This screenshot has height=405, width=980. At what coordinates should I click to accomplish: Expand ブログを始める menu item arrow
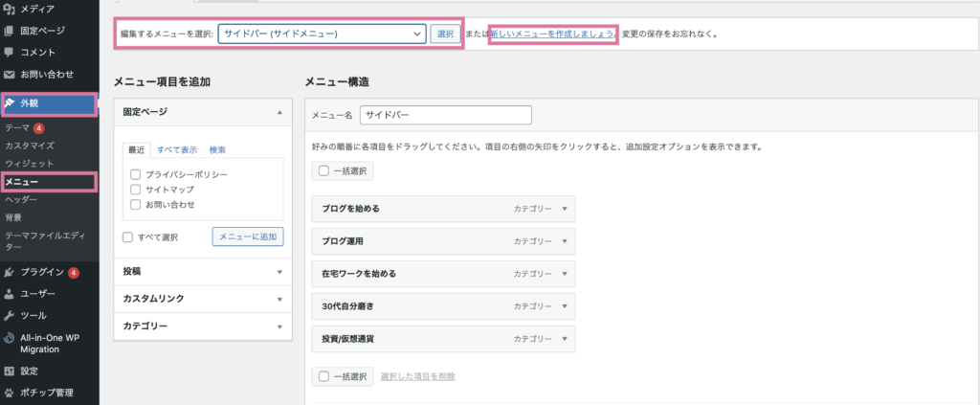(565, 209)
